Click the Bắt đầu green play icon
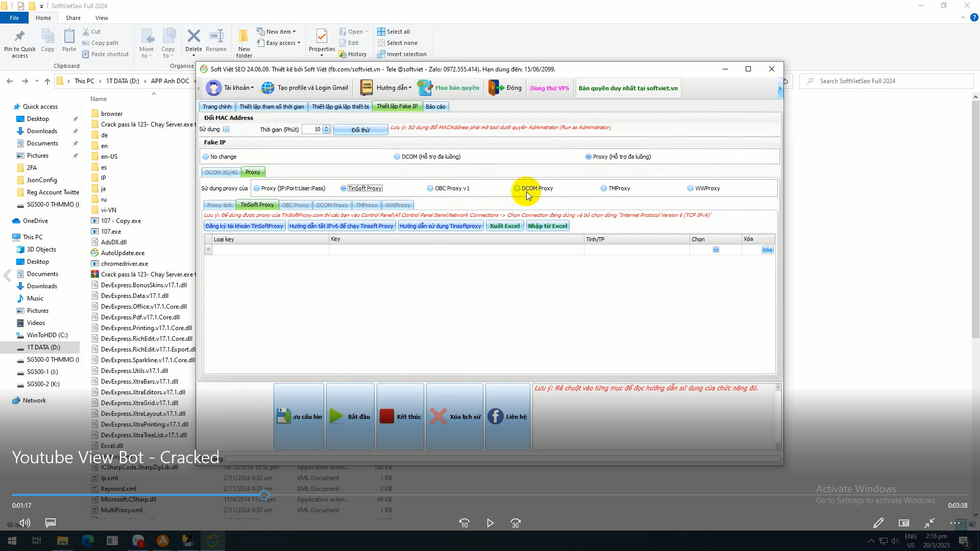 pyautogui.click(x=336, y=416)
